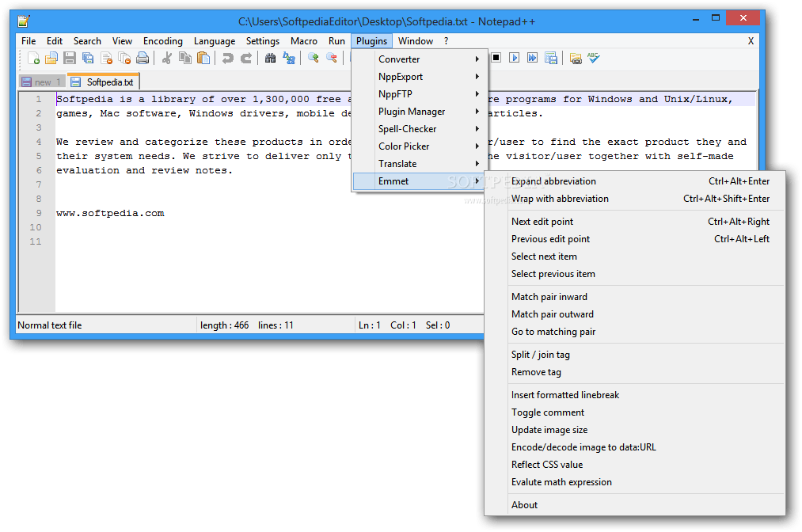Select Previous edit point
The width and height of the screenshot is (802, 532).
[635, 239]
